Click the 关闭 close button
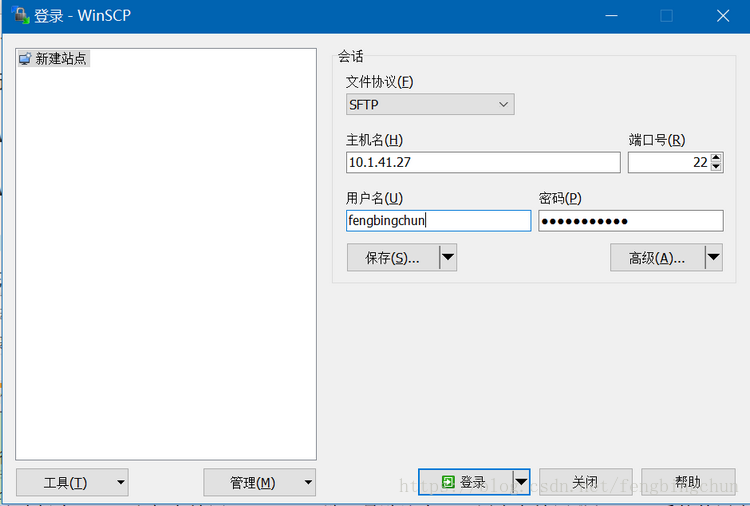The image size is (750, 506). (585, 482)
